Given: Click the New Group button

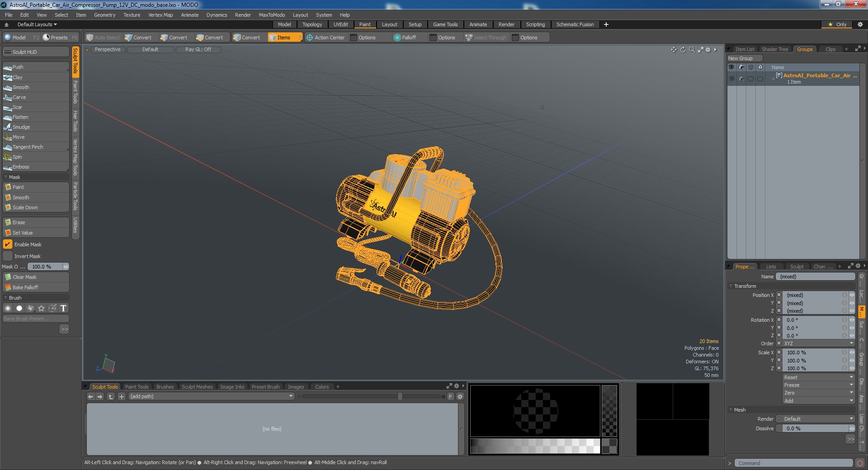Looking at the screenshot, I should click(744, 58).
